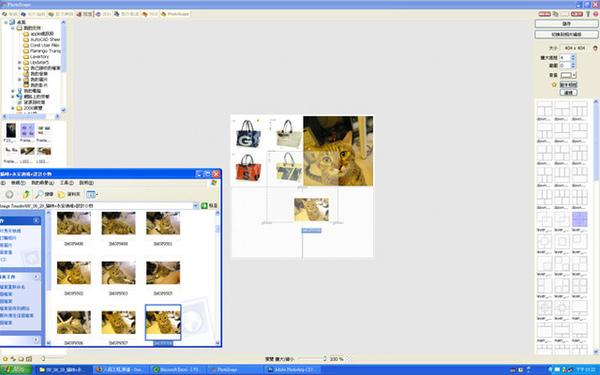Adjust the preview zoom slider at the bottom
Viewport: 600px width, 375px height.
312,359
